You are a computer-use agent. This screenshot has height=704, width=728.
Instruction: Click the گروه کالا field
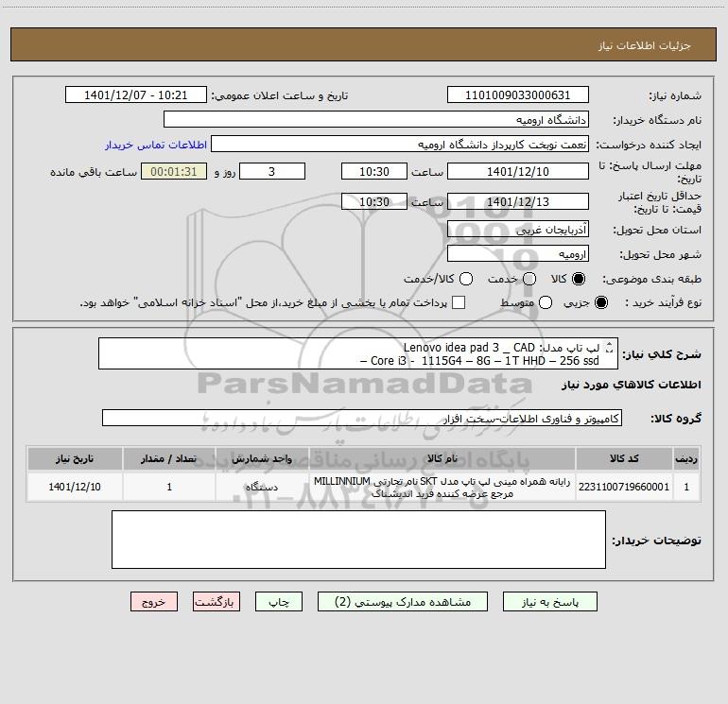point(362,418)
